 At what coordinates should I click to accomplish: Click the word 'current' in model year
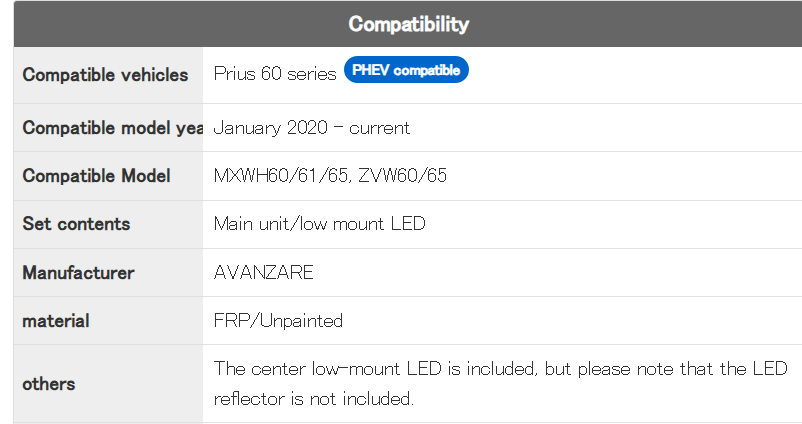380,128
